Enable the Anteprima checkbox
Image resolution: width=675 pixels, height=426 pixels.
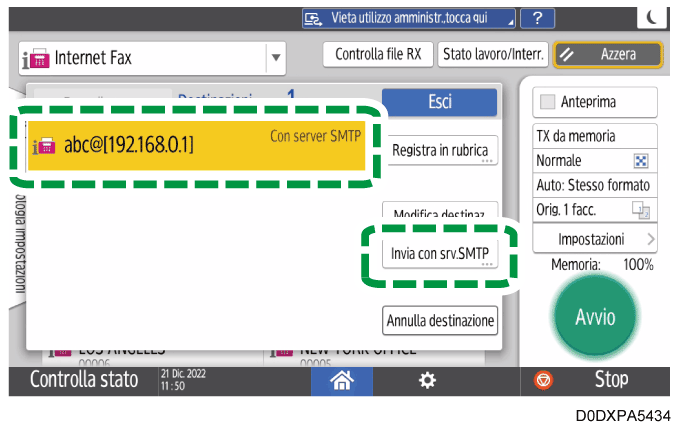548,102
